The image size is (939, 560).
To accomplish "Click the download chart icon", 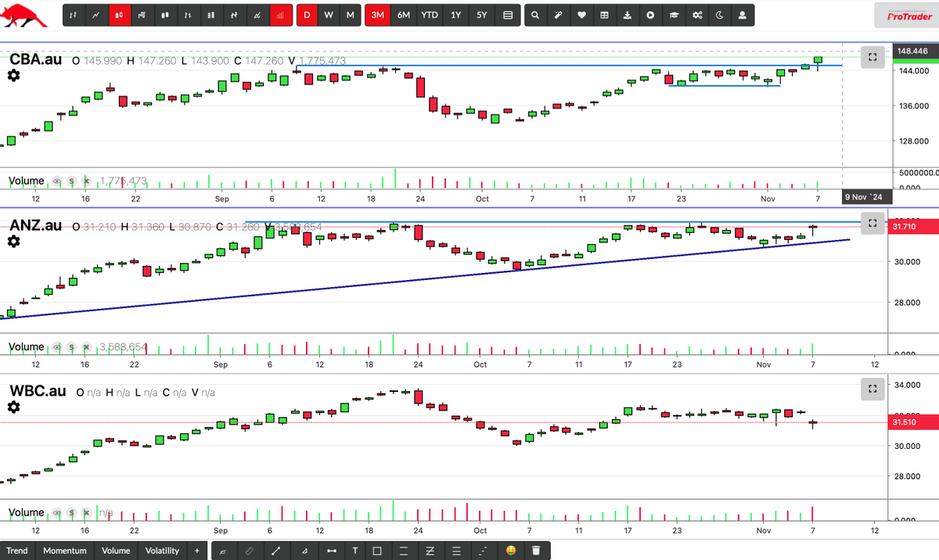I will [x=628, y=15].
